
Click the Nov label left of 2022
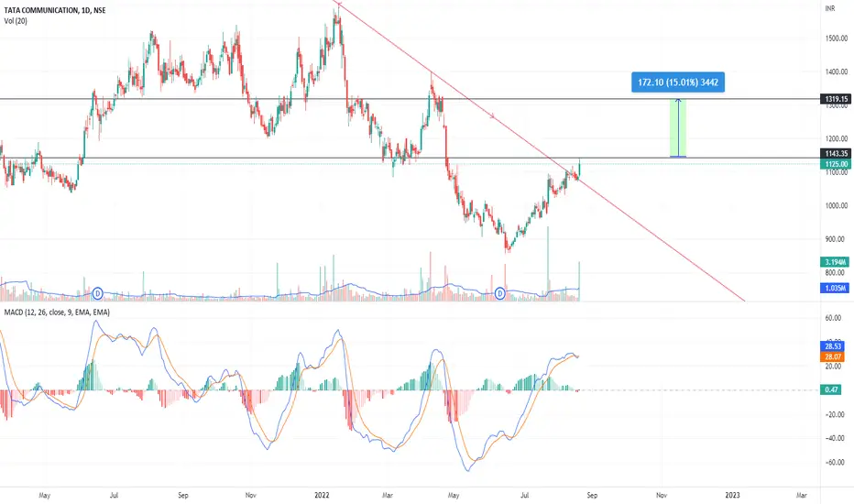tap(250, 495)
